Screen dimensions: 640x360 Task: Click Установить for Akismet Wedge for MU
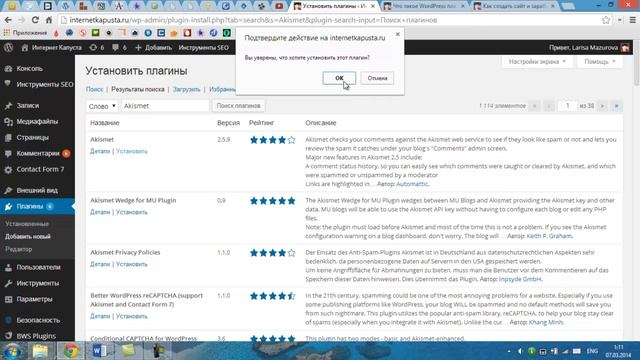coord(131,212)
